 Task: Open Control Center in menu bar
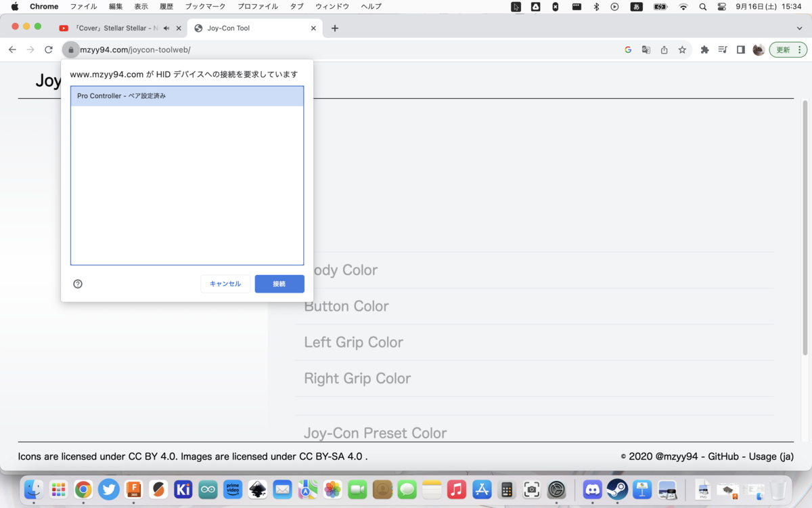click(722, 7)
